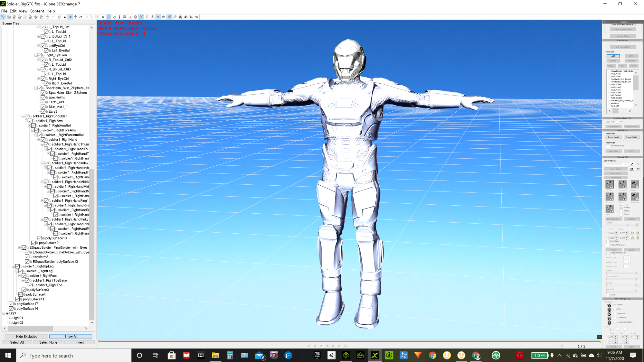This screenshot has height=362, width=644.
Task: Open the View menu
Action: coord(23,11)
